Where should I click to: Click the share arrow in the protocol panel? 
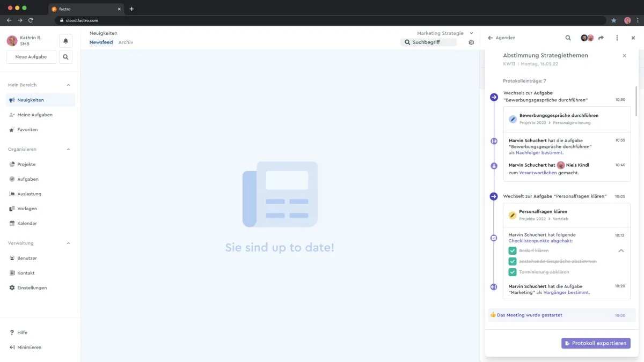pos(601,38)
